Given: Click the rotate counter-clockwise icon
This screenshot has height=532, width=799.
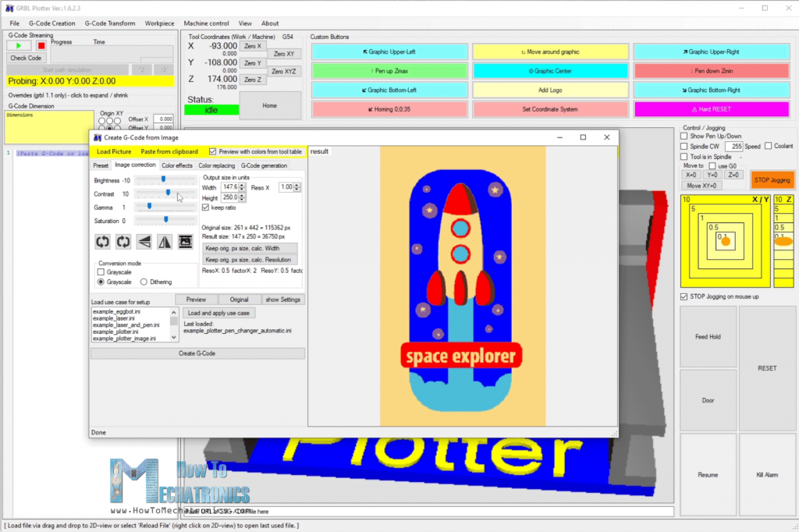Looking at the screenshot, I should [102, 242].
